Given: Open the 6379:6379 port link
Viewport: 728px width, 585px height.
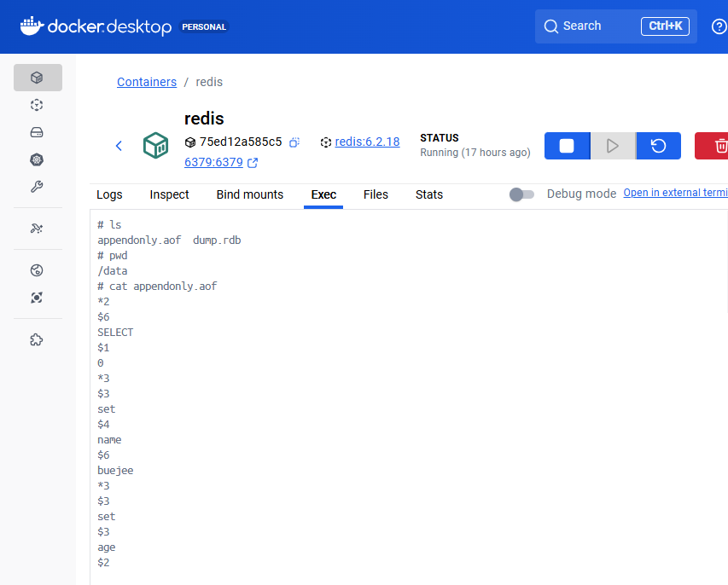Looking at the screenshot, I should (x=213, y=162).
